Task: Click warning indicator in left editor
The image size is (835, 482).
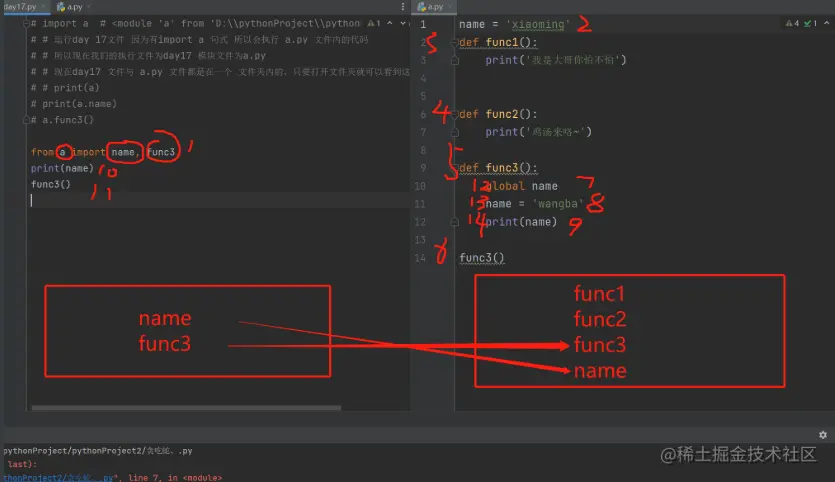Action: tap(374, 23)
